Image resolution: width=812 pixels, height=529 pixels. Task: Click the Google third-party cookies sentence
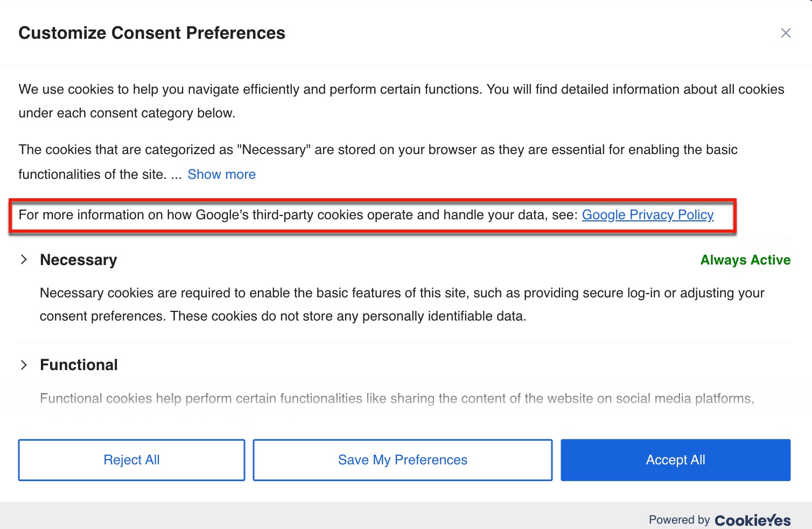tap(298, 215)
